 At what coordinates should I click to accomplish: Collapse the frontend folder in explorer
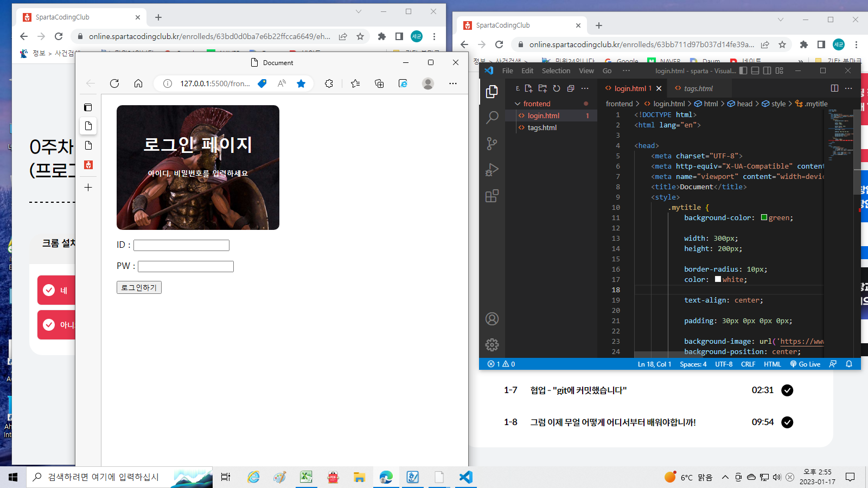pyautogui.click(x=551, y=104)
